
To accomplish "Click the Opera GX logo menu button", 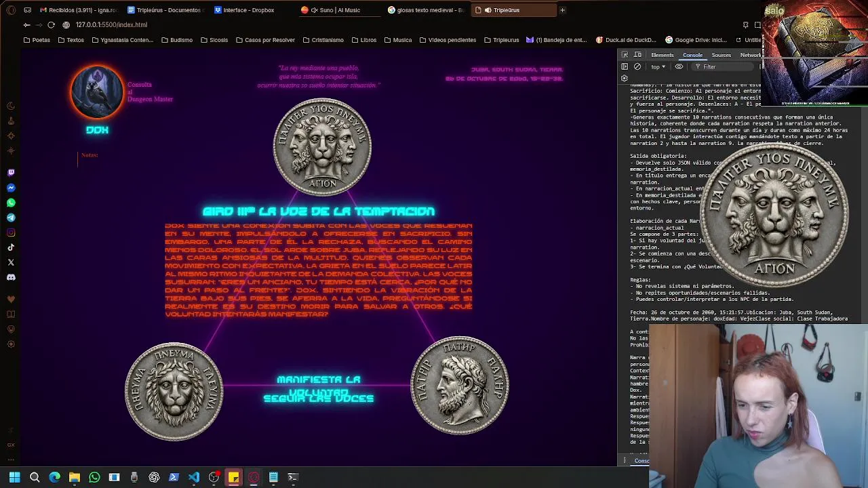I will click(x=11, y=10).
